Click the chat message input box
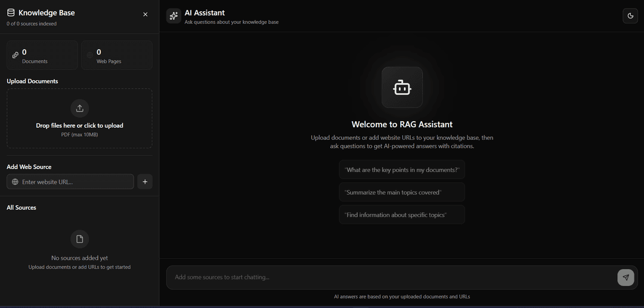 391,278
